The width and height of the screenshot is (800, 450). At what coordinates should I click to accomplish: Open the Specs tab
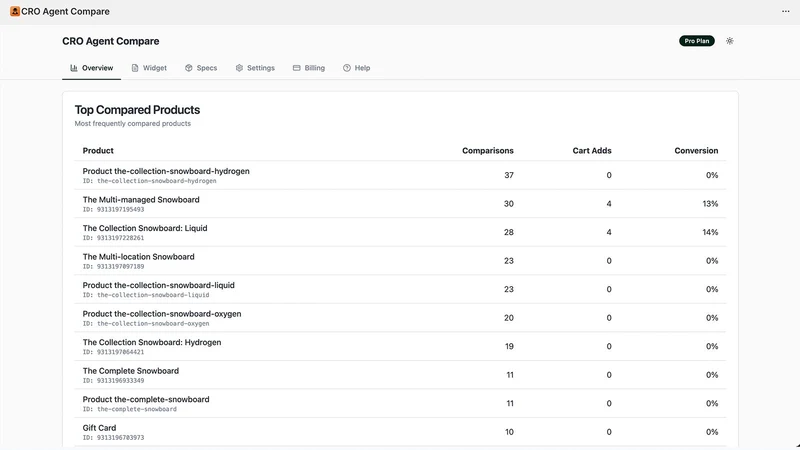pyautogui.click(x=201, y=68)
